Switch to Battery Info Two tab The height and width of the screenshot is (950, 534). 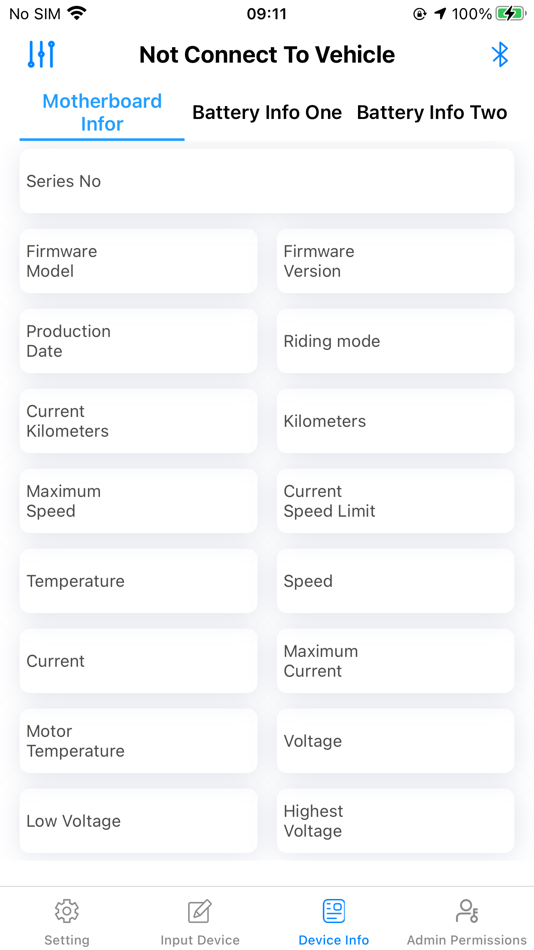click(x=432, y=112)
